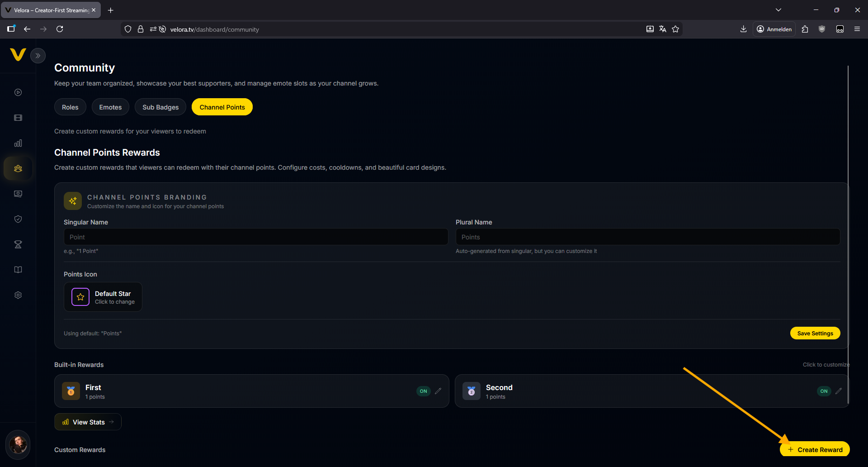The width and height of the screenshot is (868, 467).
Task: Switch to the Sub Badges tab
Action: [x=160, y=107]
